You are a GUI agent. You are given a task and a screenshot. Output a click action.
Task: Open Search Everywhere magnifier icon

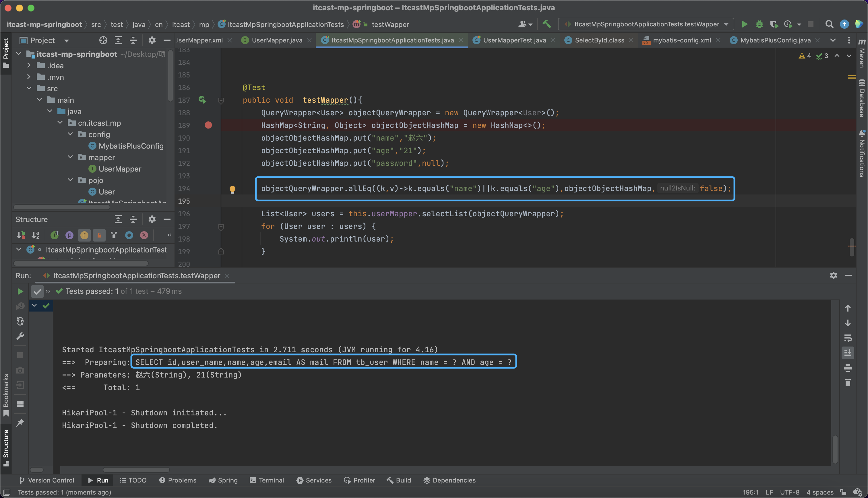829,24
